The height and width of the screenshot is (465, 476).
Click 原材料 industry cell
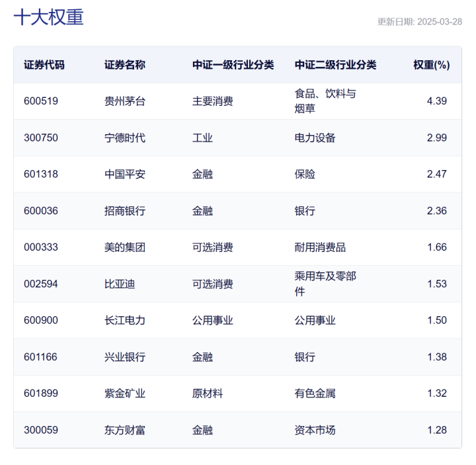coord(208,394)
